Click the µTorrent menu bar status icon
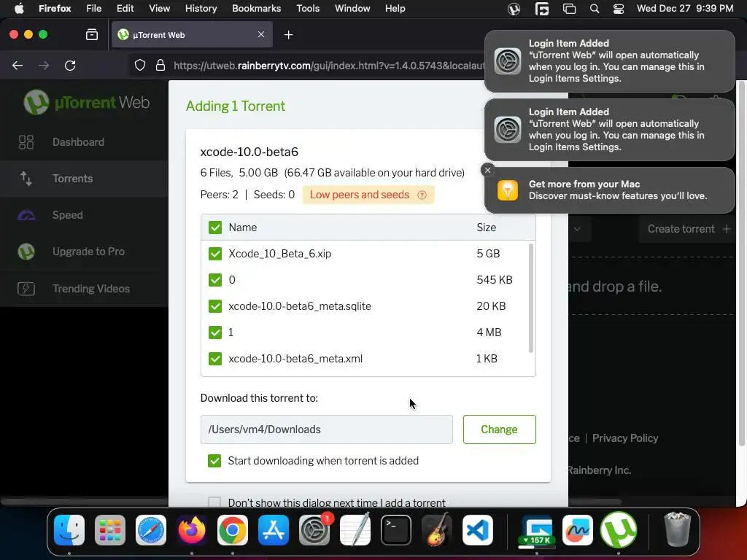Viewport: 747px width, 560px height. (x=514, y=8)
